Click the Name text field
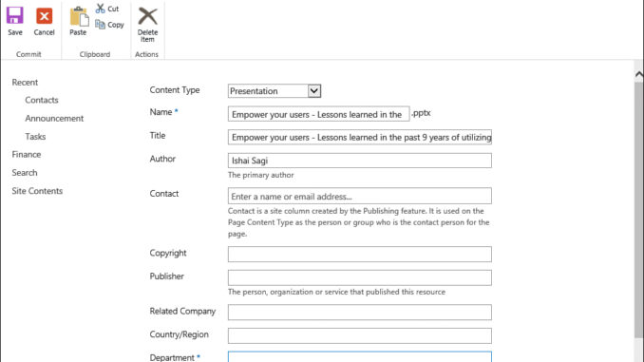Viewport: 644px width, 362px height. click(319, 114)
